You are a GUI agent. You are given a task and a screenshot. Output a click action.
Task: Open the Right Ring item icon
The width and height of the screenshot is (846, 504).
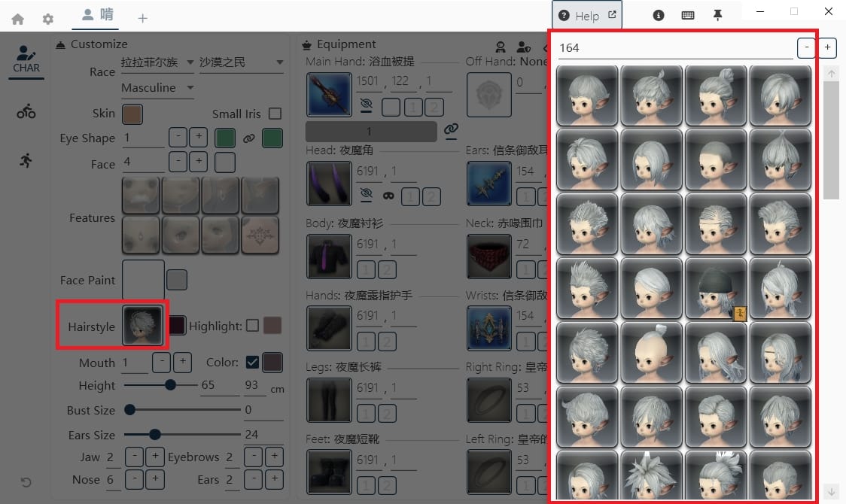pos(488,400)
